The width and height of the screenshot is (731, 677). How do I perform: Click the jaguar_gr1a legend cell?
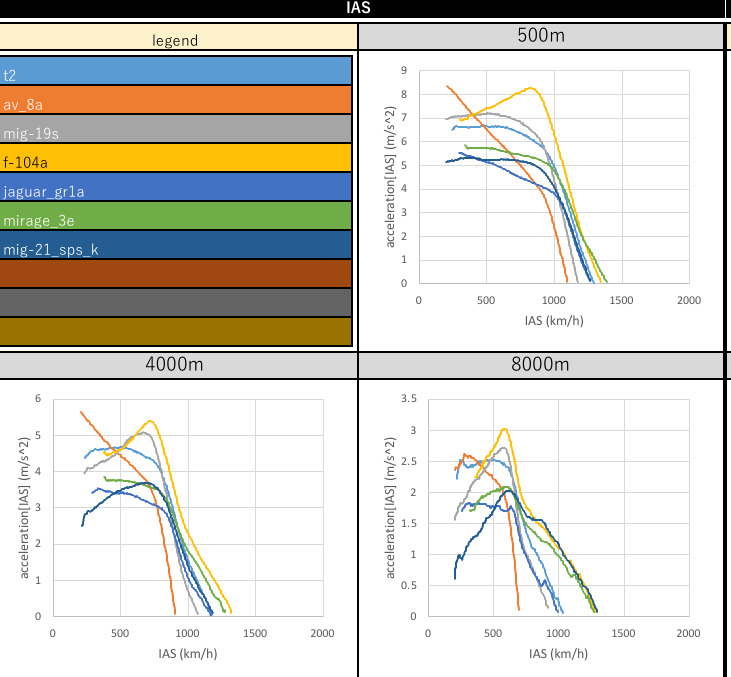coord(176,187)
